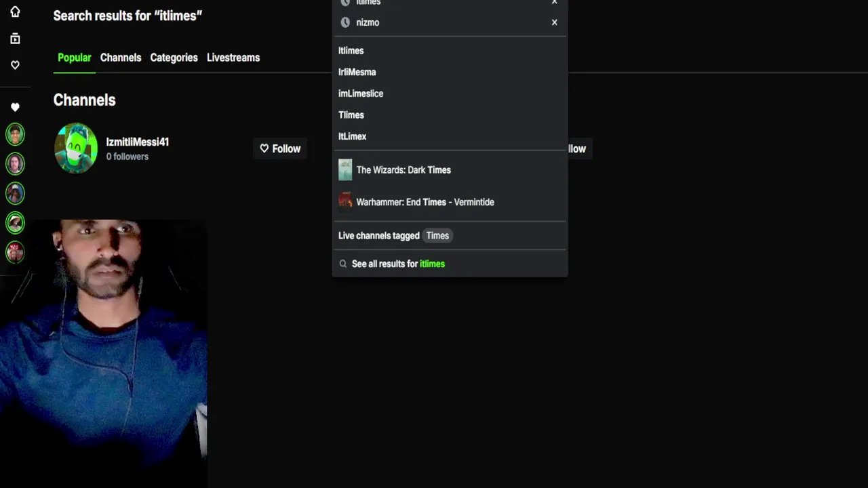Click Warhammer End Times cover thumbnail

(x=345, y=202)
